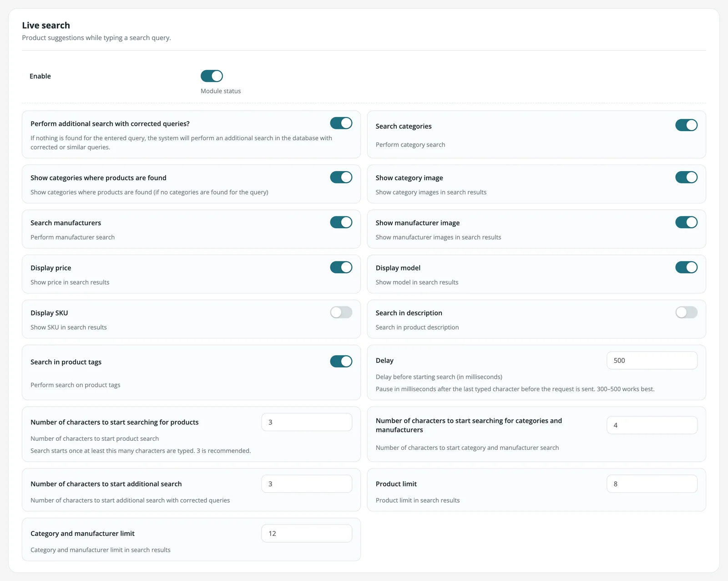Enable the Display SKU switch
Image resolution: width=728 pixels, height=581 pixels.
341,312
